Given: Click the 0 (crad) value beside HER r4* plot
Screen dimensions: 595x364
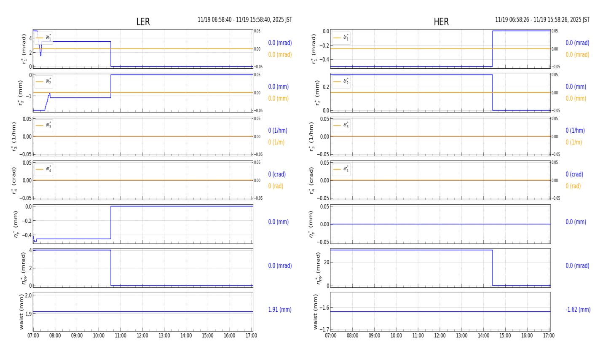Looking at the screenshot, I should click(574, 174).
